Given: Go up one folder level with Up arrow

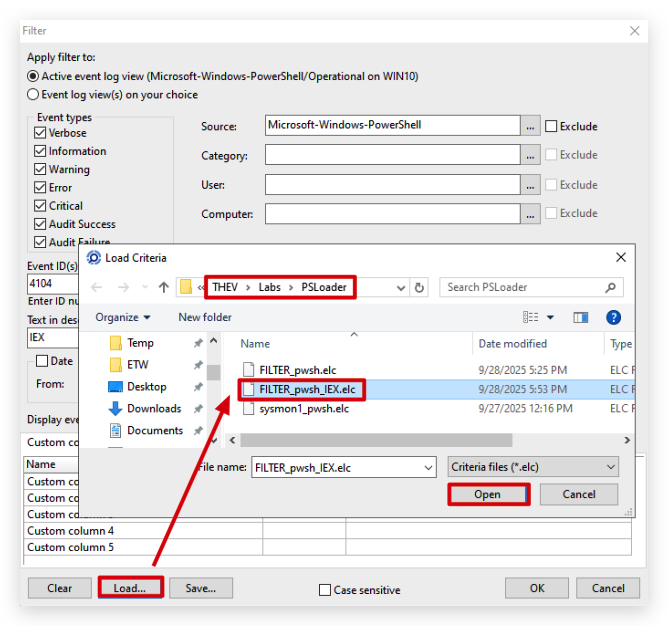Looking at the screenshot, I should coord(164,288).
